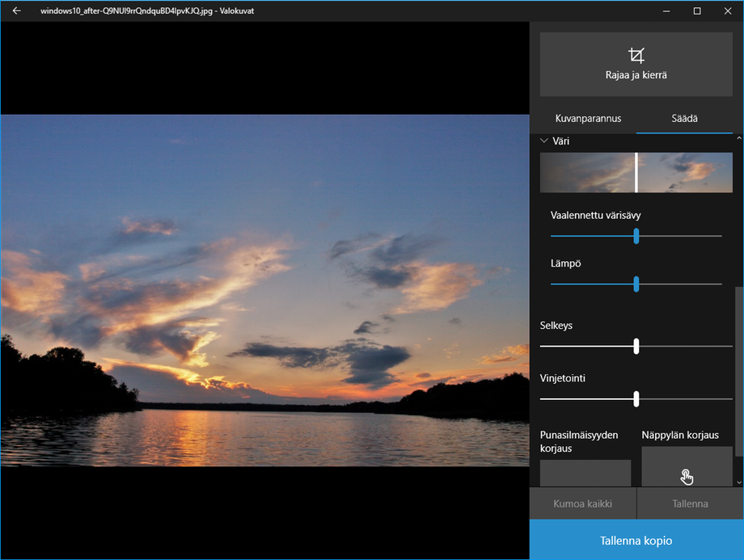Click the Väri preview strip slider
The image size is (744, 560).
tap(636, 172)
